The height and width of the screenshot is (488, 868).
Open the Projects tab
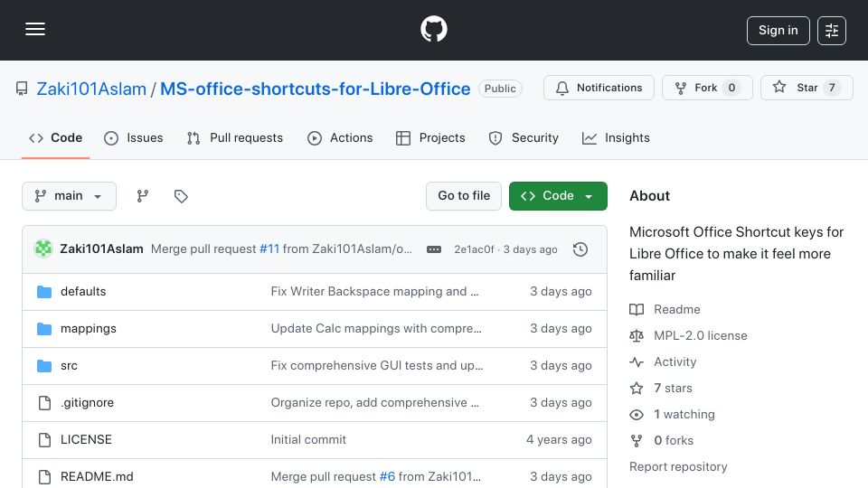[x=430, y=137]
